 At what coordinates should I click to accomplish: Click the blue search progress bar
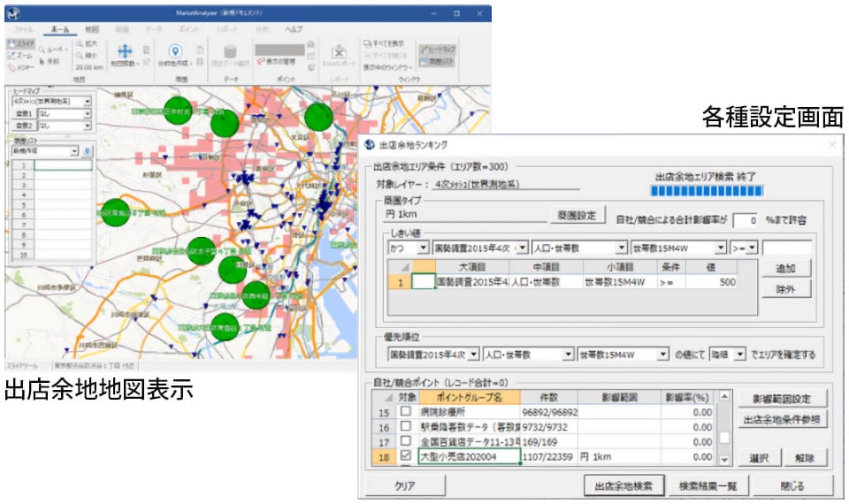click(x=707, y=191)
